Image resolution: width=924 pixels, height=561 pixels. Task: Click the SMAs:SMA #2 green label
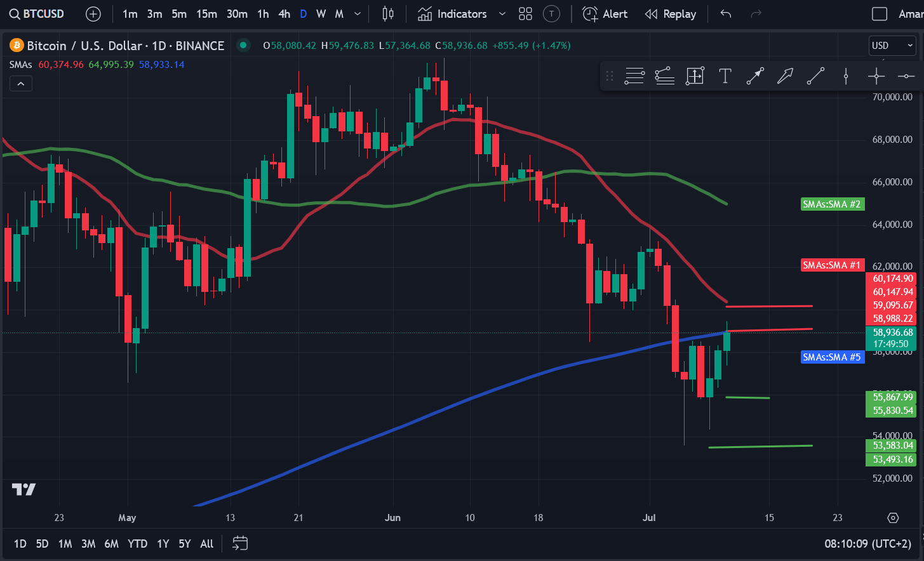pyautogui.click(x=832, y=204)
